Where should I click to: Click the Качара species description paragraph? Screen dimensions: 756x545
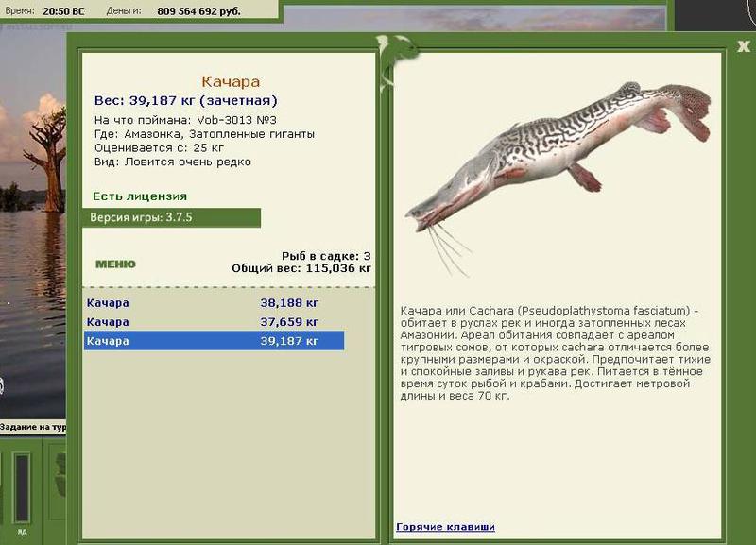click(x=555, y=353)
